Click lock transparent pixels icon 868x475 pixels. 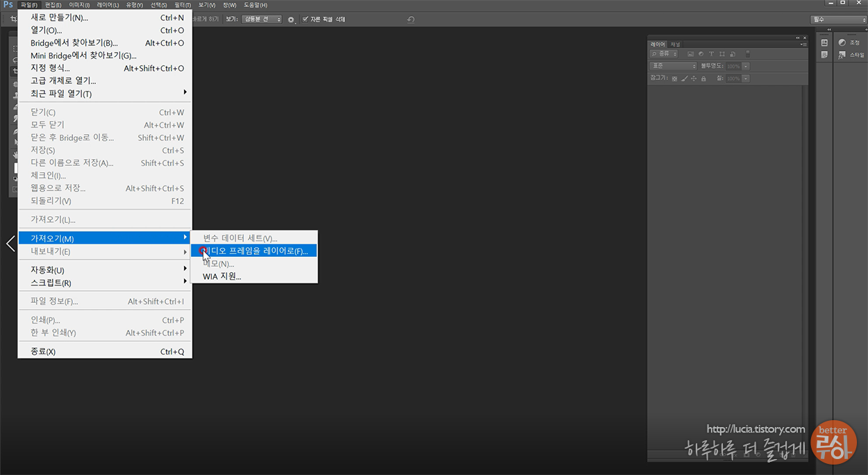[x=674, y=78]
